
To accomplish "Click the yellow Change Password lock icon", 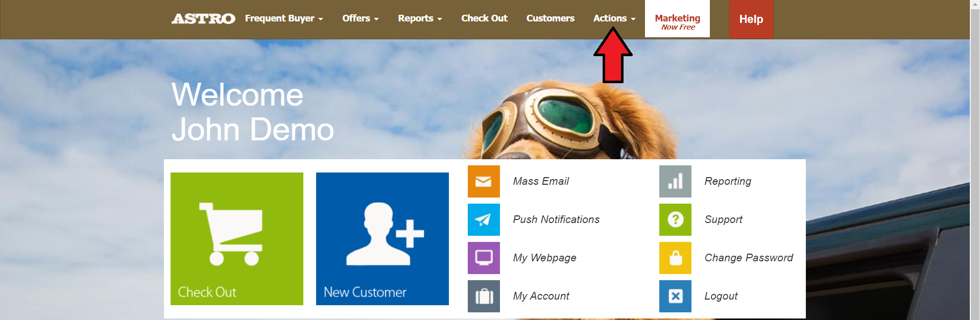I will 675,258.
